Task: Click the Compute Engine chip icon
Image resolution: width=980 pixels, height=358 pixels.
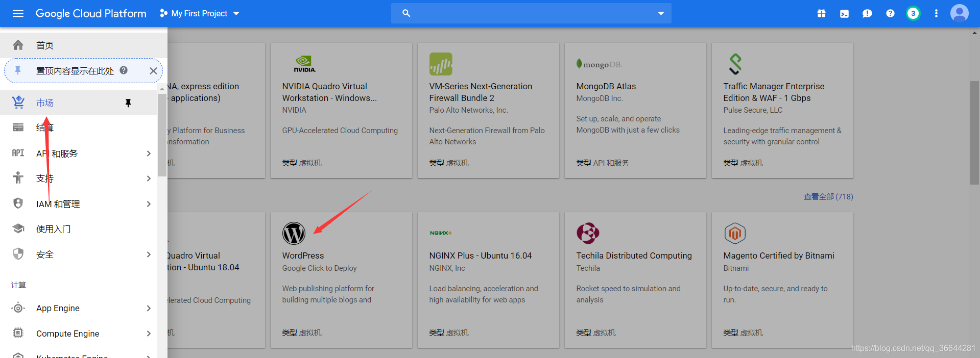Action: [x=18, y=333]
